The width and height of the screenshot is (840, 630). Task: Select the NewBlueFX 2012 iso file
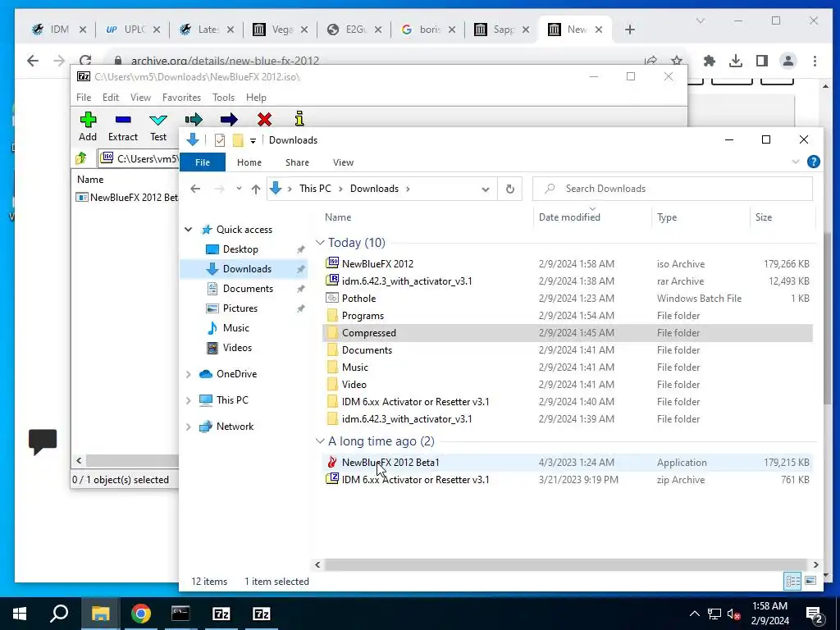pyautogui.click(x=568, y=263)
